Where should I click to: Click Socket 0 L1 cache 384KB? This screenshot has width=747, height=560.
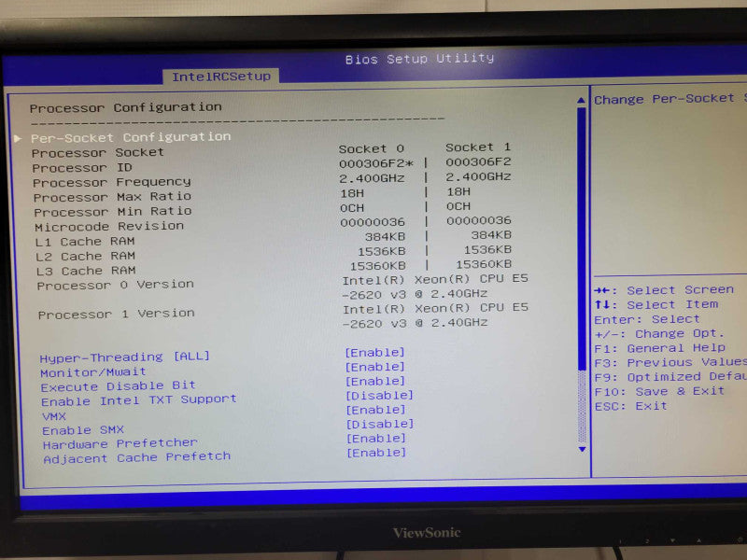pos(385,236)
